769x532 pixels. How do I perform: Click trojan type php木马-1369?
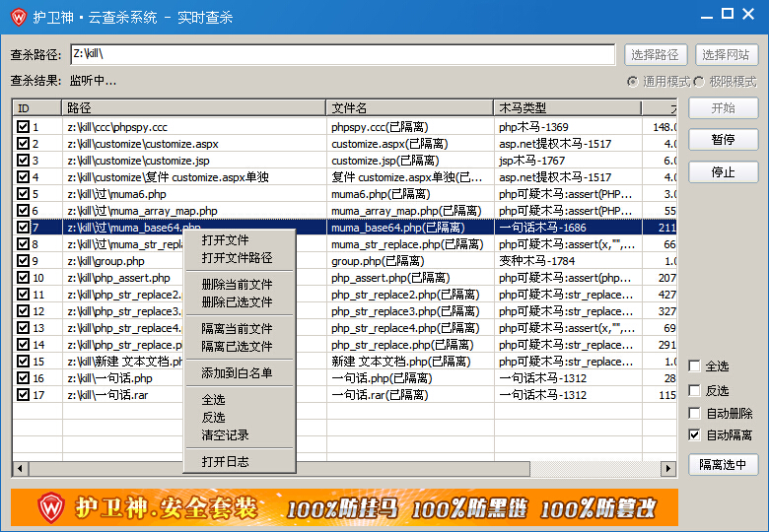point(533,127)
